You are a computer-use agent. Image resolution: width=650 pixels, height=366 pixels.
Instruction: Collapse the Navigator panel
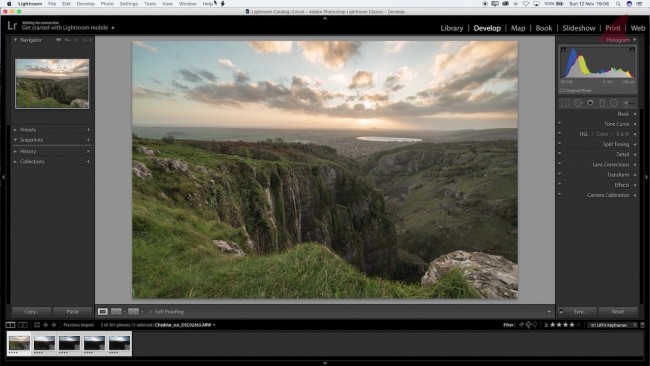pos(15,40)
